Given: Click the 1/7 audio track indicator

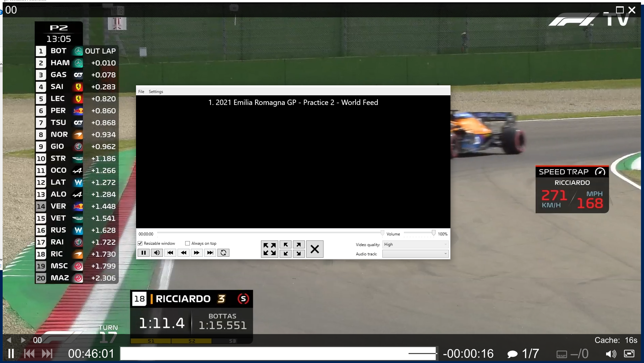Looking at the screenshot, I should 523,354.
